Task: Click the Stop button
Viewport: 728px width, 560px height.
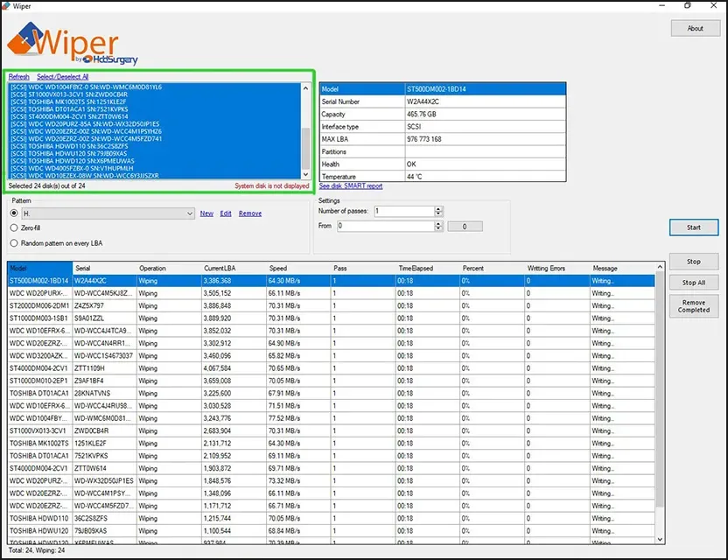Action: (694, 262)
